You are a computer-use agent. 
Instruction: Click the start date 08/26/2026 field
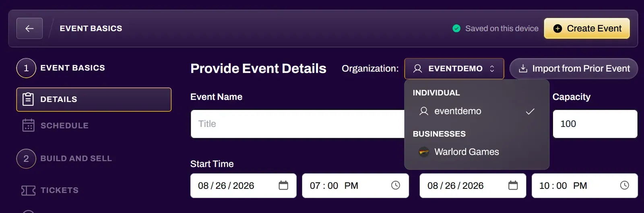(x=243, y=186)
